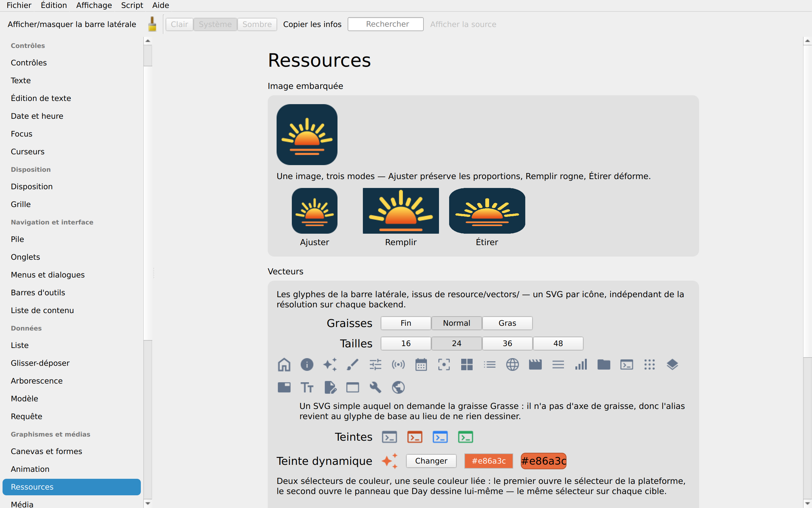Screen dimensions: 812x508
Task: Set icon size to 48
Action: [x=558, y=343]
